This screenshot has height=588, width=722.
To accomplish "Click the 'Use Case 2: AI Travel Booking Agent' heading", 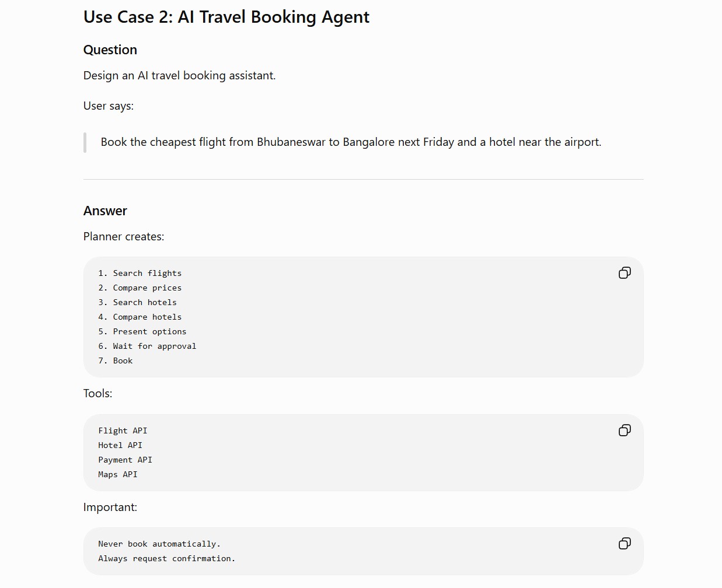I will (226, 17).
